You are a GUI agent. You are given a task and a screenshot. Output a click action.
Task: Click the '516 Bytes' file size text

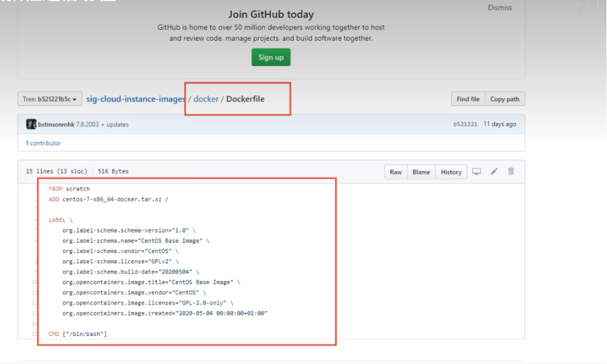pyautogui.click(x=113, y=172)
